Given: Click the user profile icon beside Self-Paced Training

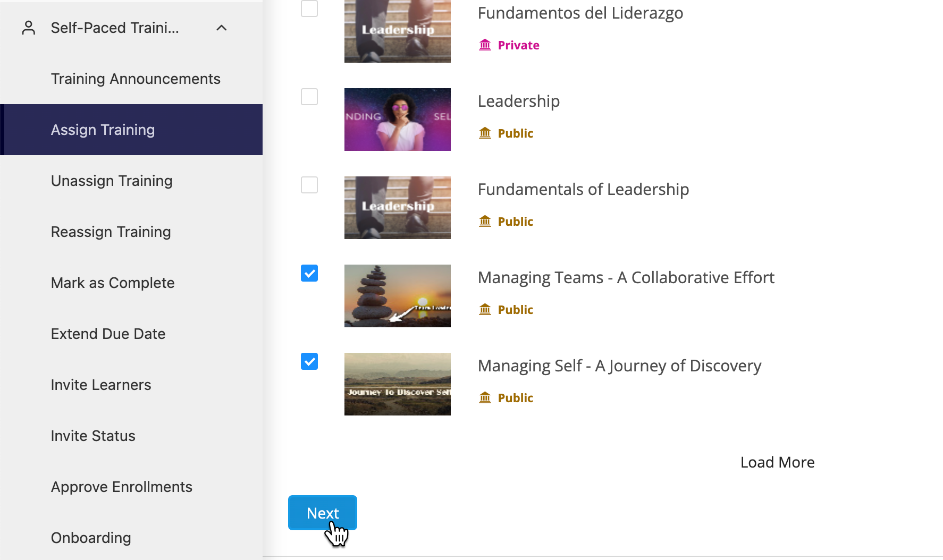Looking at the screenshot, I should click(x=29, y=28).
